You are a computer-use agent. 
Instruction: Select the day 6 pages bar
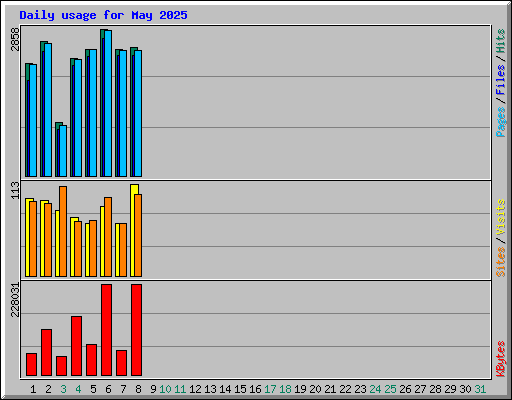[x=108, y=103]
